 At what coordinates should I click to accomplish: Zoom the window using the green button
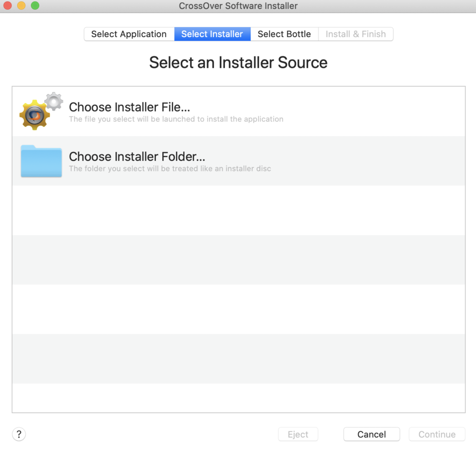click(x=35, y=6)
